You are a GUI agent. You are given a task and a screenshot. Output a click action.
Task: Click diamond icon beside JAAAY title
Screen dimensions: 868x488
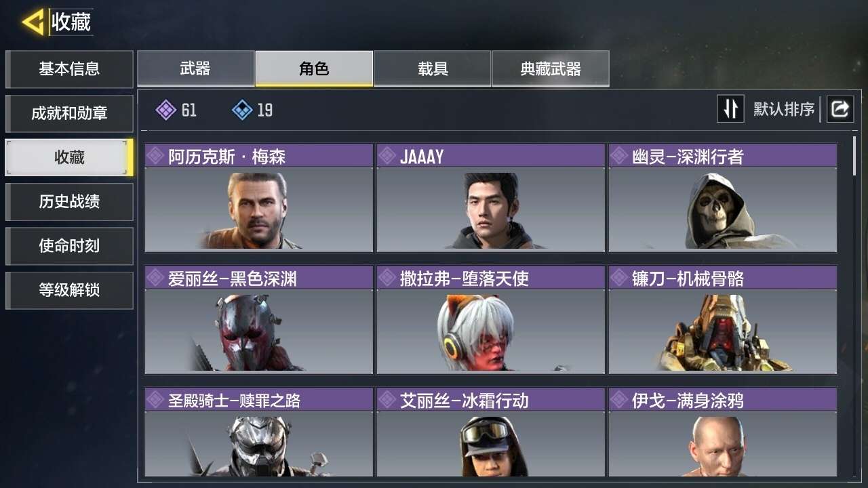point(388,156)
